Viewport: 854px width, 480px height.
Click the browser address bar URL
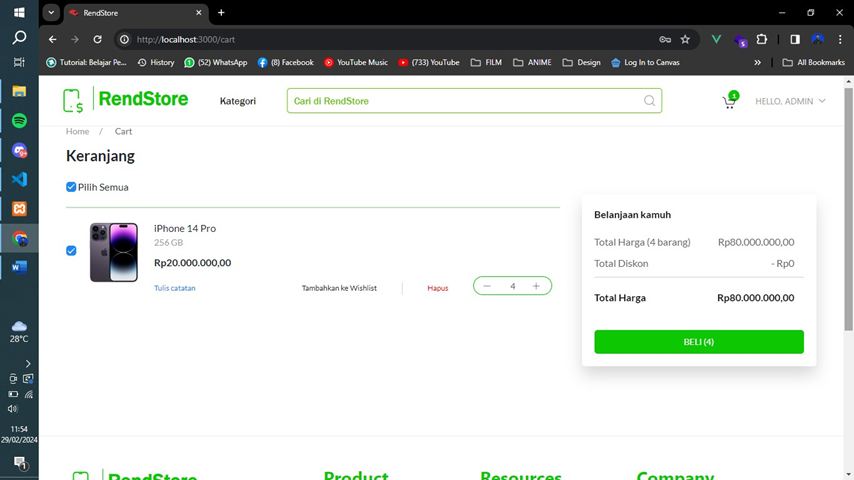coord(186,39)
